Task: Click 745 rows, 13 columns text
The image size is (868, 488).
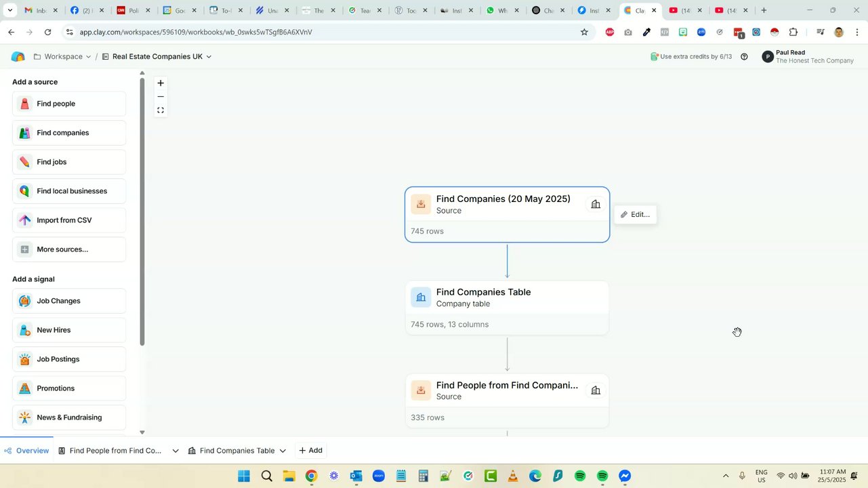Action: pyautogui.click(x=450, y=325)
